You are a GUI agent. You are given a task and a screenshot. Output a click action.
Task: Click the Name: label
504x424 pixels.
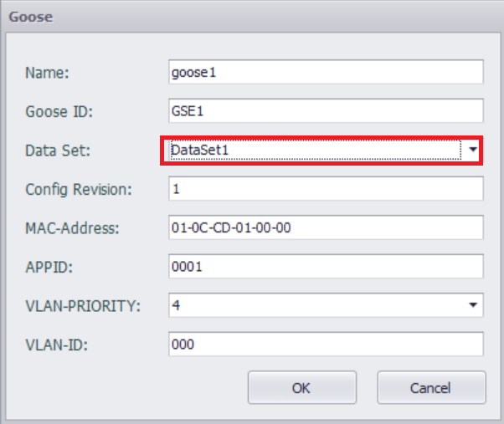[x=47, y=73]
